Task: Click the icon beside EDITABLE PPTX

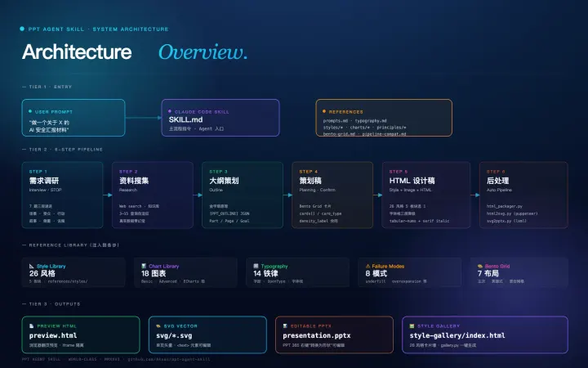Action: pyautogui.click(x=285, y=326)
